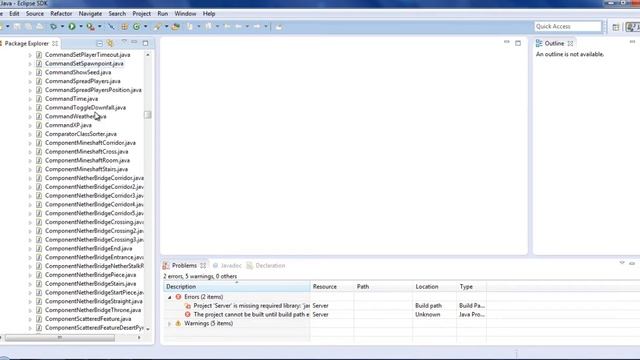Minimize the Package Explorer panel
The width and height of the screenshot is (640, 360).
pyautogui.click(x=134, y=42)
